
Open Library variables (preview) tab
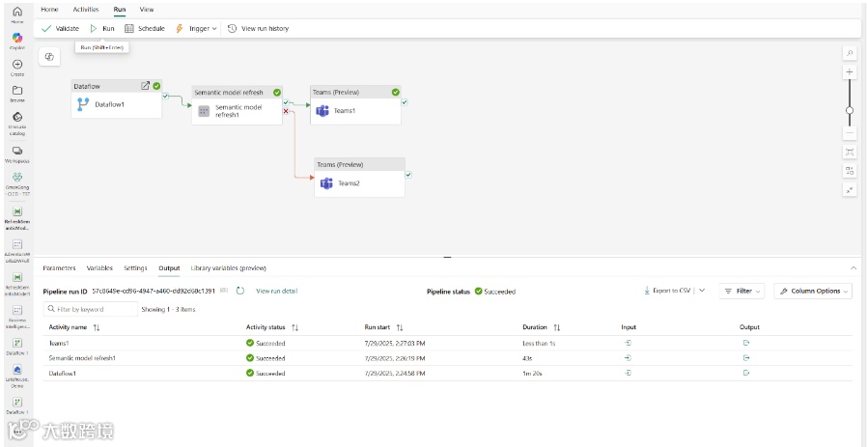click(229, 268)
